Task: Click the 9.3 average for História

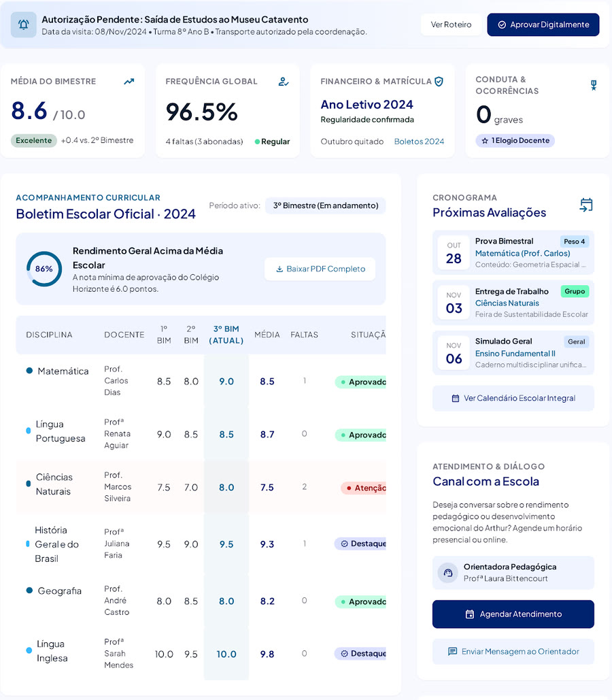Action: (267, 544)
